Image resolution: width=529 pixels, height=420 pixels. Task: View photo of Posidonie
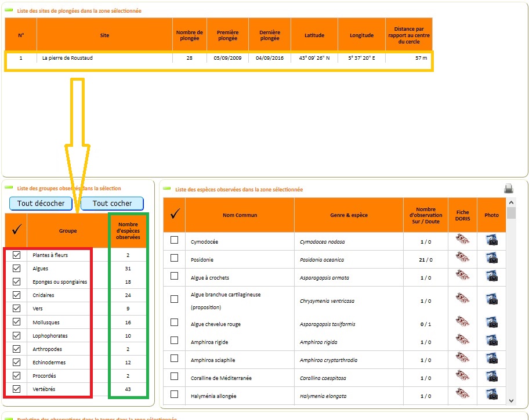click(492, 258)
